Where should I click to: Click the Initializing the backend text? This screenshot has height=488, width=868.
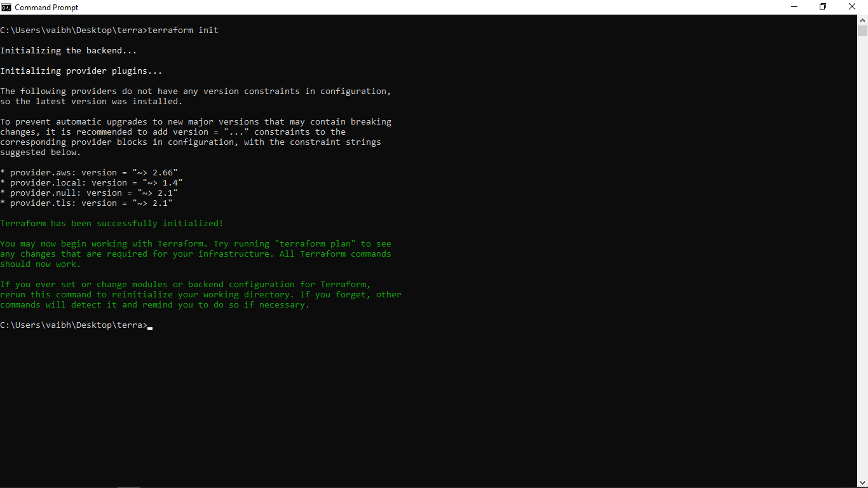coord(69,50)
